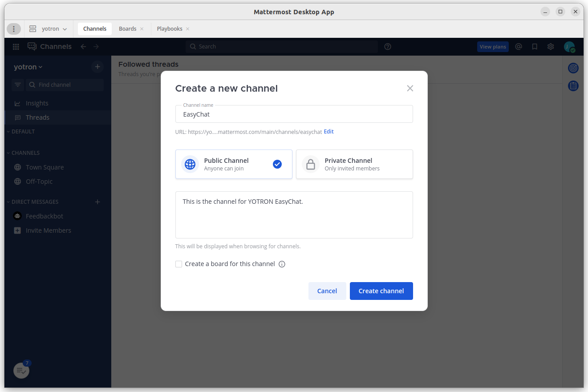Close the Boards tab

[x=142, y=29]
